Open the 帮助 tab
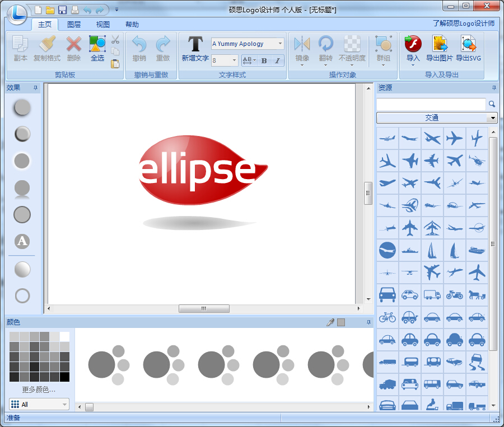The image size is (504, 427). click(132, 25)
